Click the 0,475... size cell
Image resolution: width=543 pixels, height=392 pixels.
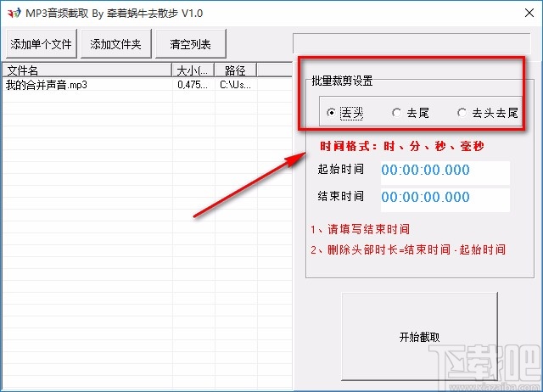point(193,85)
